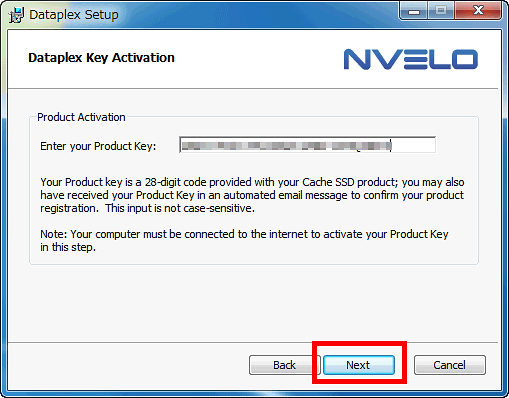This screenshot has width=509, height=398.
Task: Focus the blurred Product Key text
Action: [286, 146]
